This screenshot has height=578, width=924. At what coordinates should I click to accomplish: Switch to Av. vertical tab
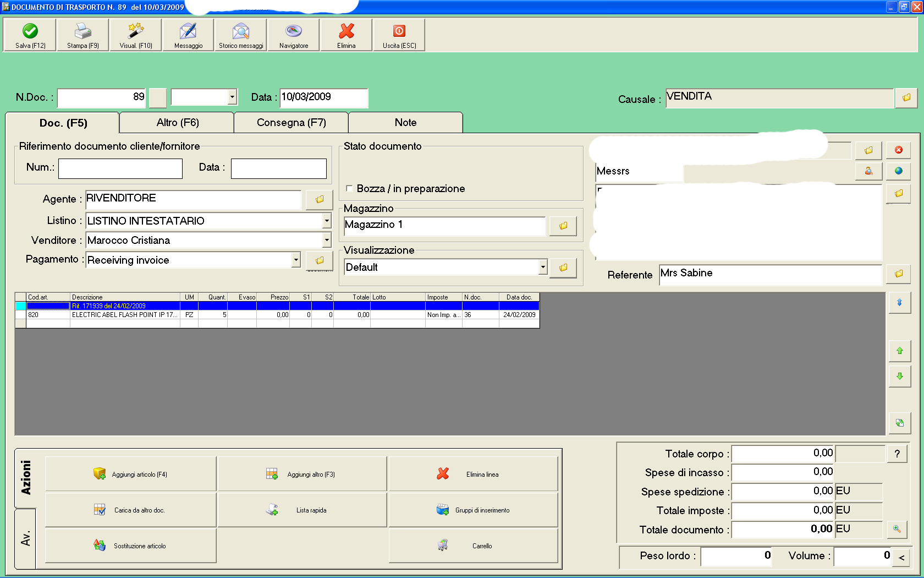(x=26, y=538)
